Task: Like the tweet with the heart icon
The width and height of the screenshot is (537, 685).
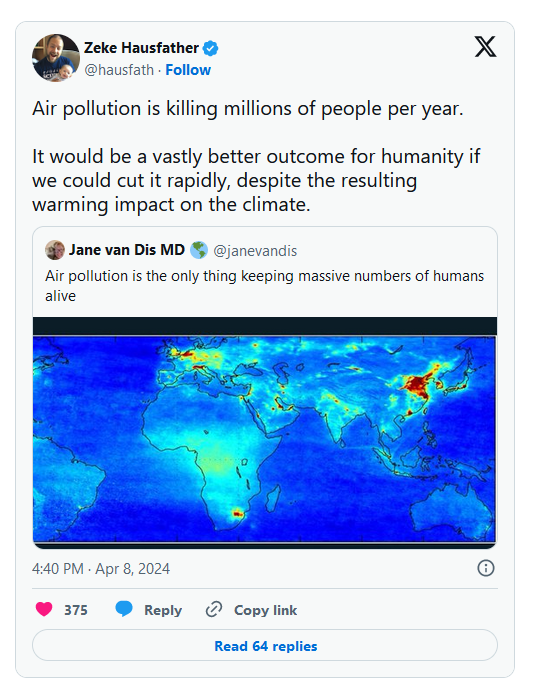Action: coord(44,609)
